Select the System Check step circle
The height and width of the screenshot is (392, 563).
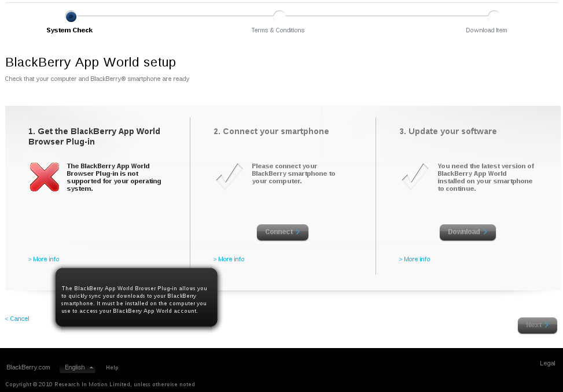pos(71,16)
